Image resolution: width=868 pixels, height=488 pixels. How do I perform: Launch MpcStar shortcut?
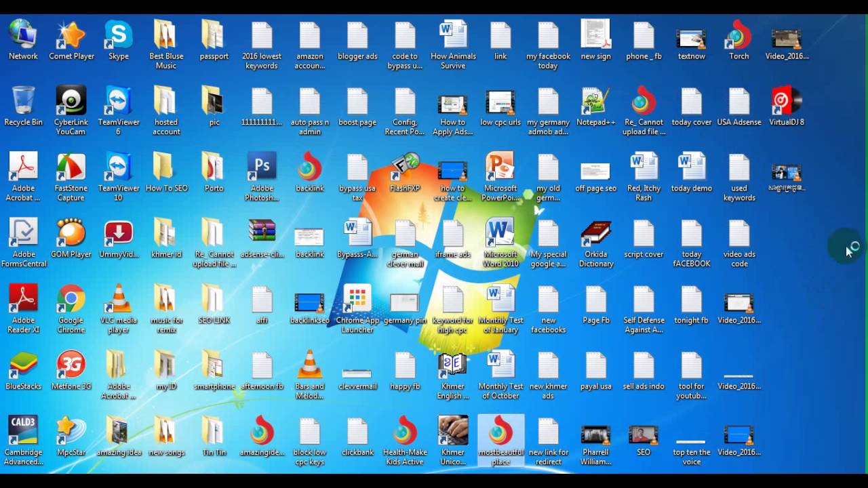click(71, 437)
